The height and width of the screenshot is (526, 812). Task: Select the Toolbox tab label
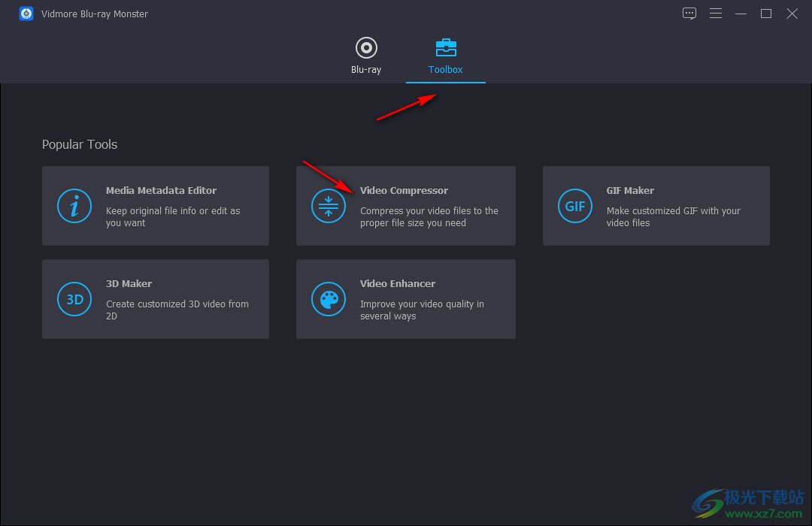446,70
